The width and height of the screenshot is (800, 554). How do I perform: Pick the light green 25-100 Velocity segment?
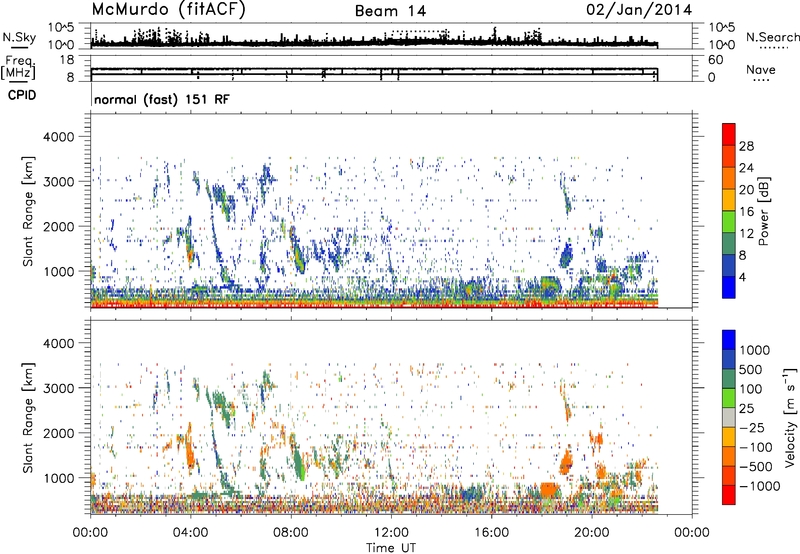[x=729, y=398]
